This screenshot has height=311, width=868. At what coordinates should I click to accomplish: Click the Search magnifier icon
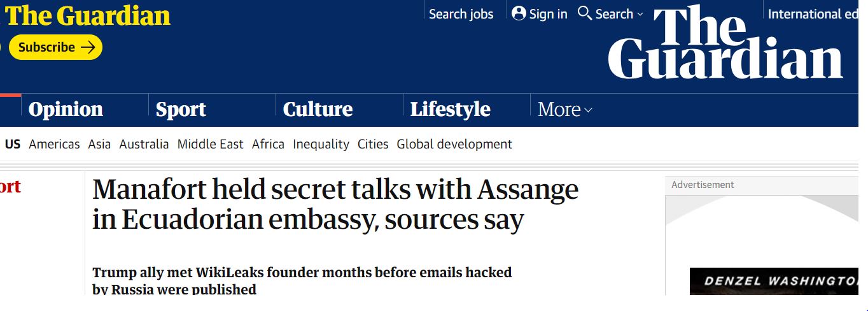point(584,13)
